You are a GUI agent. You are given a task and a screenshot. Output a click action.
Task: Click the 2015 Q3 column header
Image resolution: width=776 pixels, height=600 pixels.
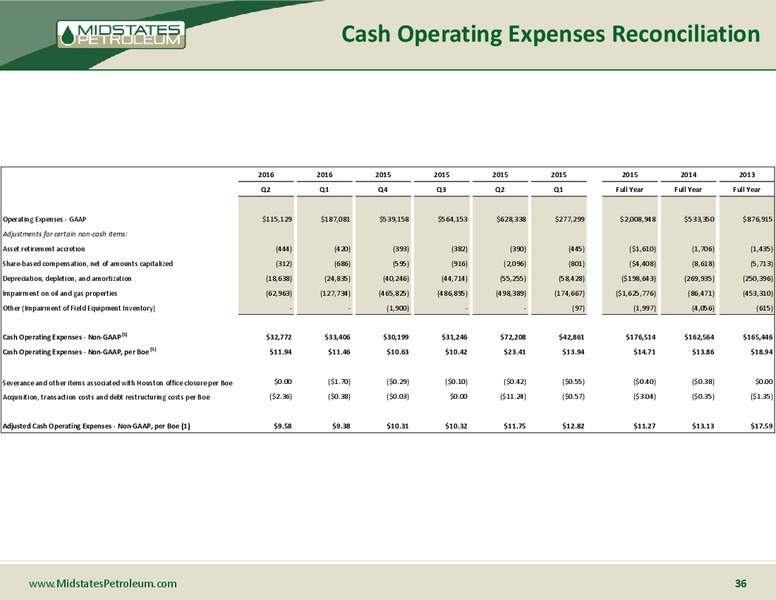pyautogui.click(x=441, y=182)
